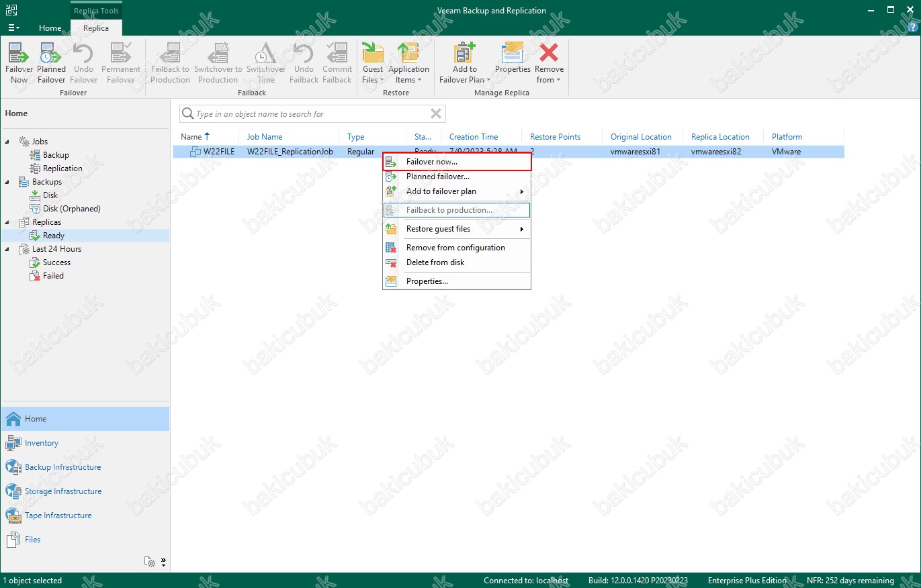Open the Remove from dropdown in ribbon
This screenshot has height=588, width=921.
click(549, 63)
